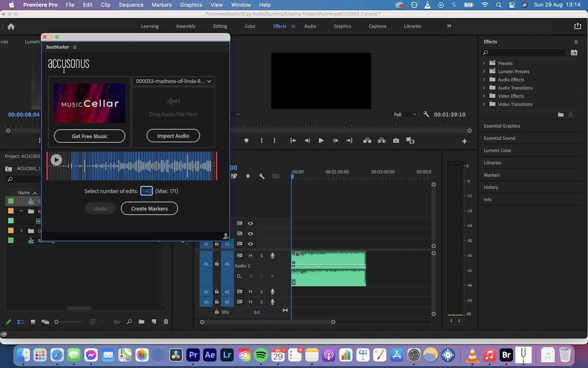Expand the Audio Transitions folder
This screenshot has height=368, width=588.
click(x=484, y=88)
